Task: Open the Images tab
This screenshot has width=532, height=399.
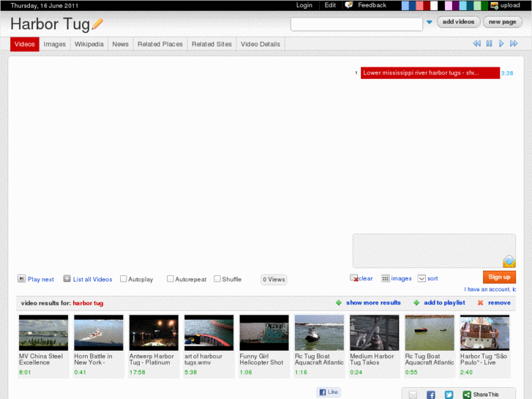Action: [55, 44]
